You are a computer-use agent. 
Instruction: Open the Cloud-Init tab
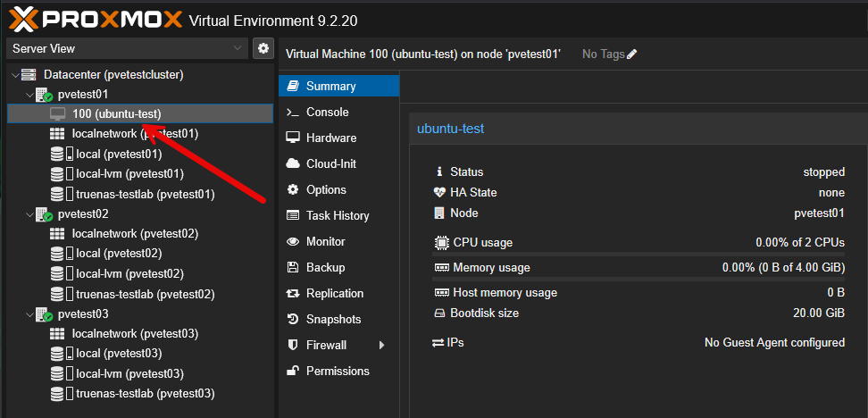(x=338, y=163)
